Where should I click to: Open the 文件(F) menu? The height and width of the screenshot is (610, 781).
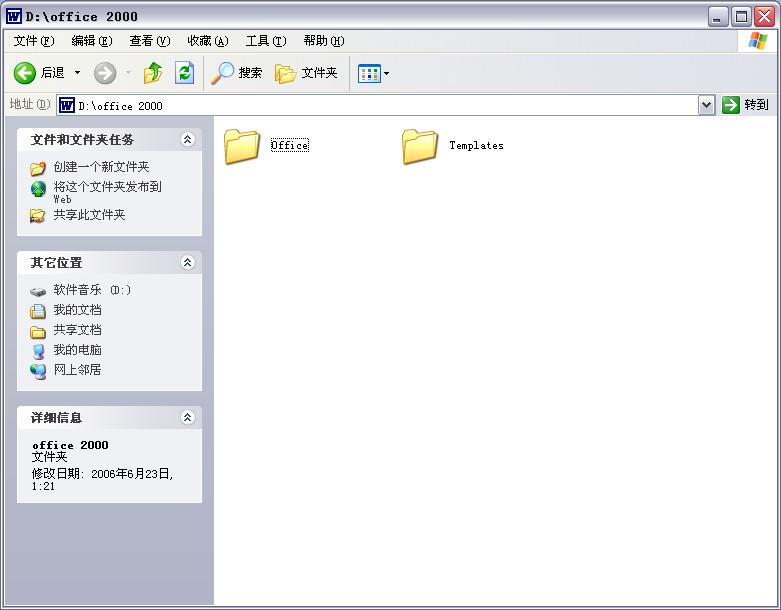(33, 41)
